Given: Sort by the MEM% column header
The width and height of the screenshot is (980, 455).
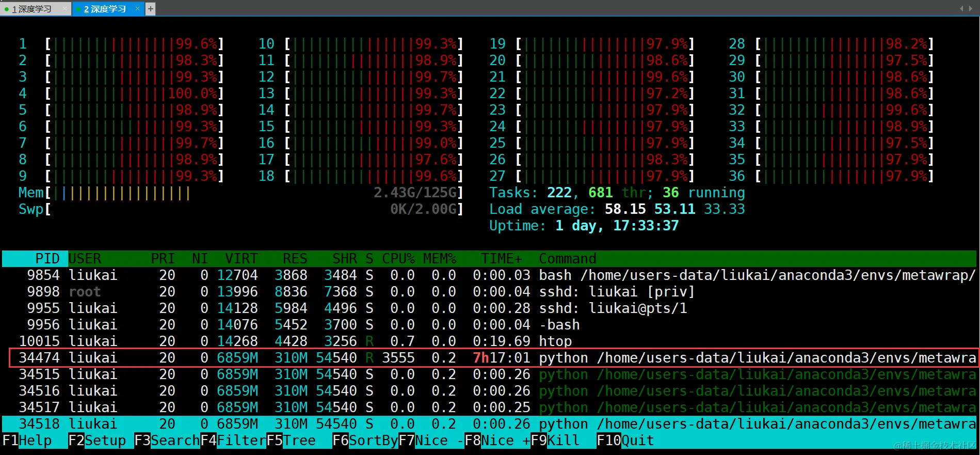Looking at the screenshot, I should click(x=440, y=259).
